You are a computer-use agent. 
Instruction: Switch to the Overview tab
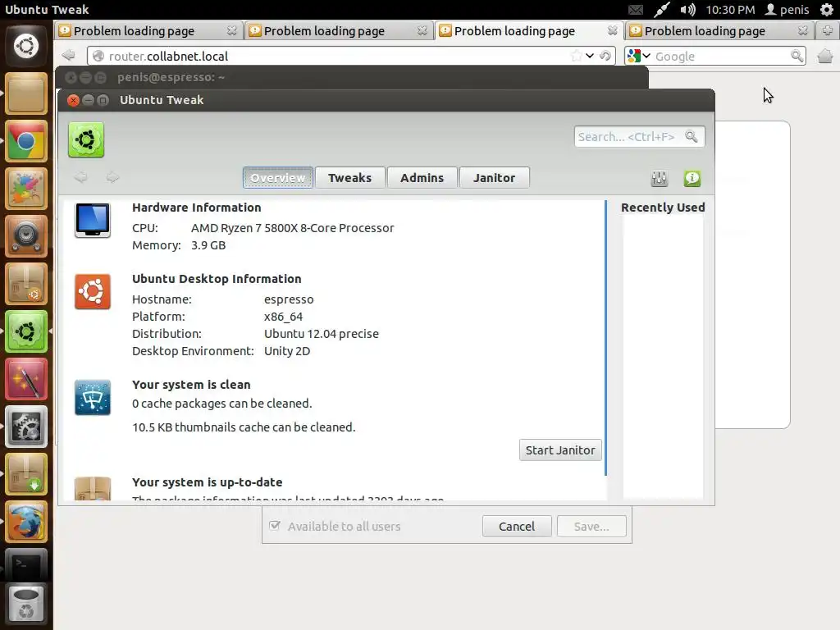[x=277, y=177]
